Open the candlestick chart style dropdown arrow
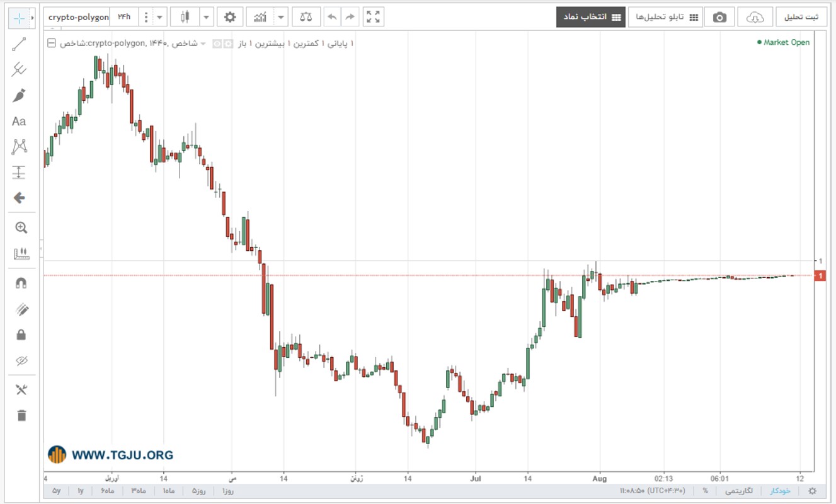 point(207,17)
